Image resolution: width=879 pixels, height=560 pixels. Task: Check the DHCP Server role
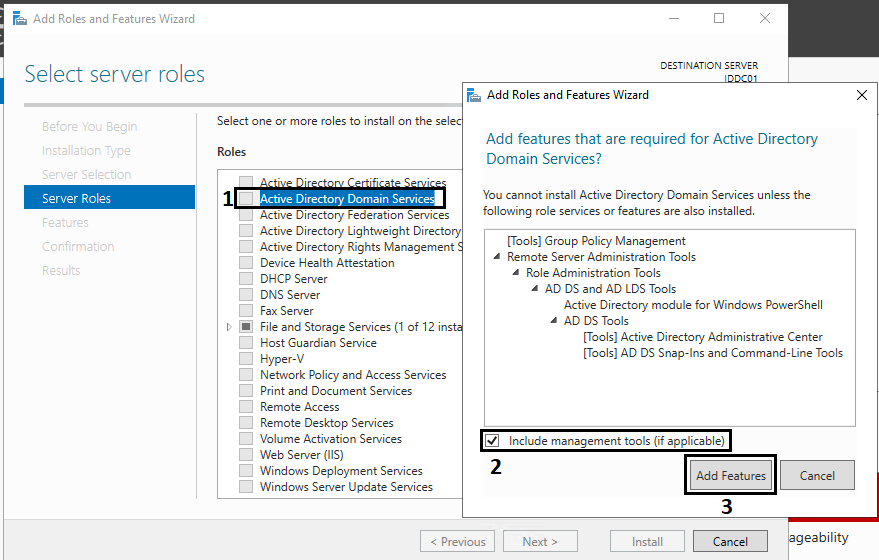pyautogui.click(x=246, y=279)
